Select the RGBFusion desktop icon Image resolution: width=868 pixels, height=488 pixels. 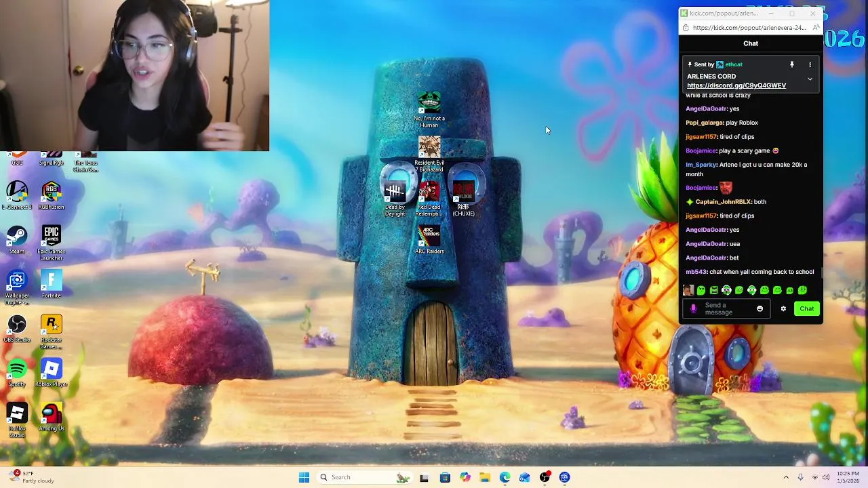[52, 197]
